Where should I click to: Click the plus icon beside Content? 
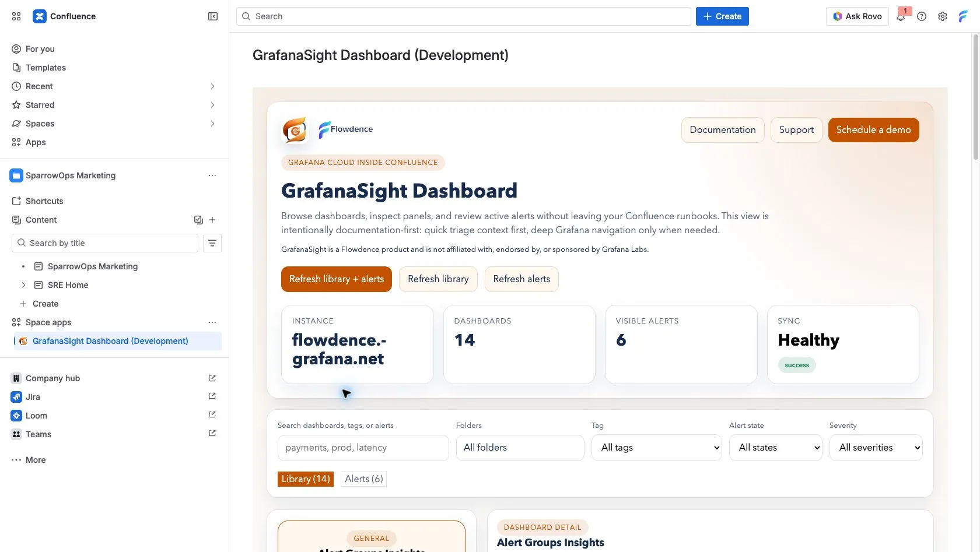(x=212, y=220)
